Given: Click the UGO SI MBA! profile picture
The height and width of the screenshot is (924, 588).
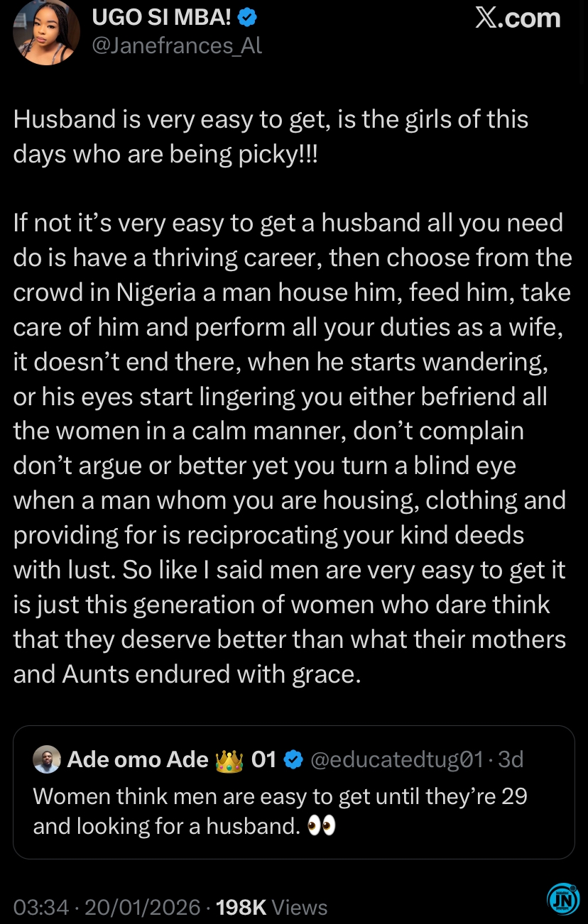Looking at the screenshot, I should pyautogui.click(x=46, y=33).
